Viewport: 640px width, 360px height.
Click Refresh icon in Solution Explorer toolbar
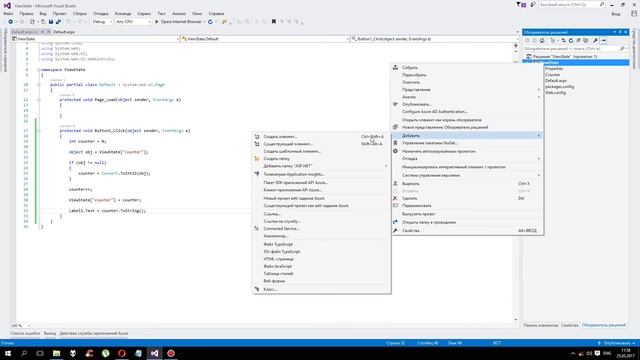(571, 40)
